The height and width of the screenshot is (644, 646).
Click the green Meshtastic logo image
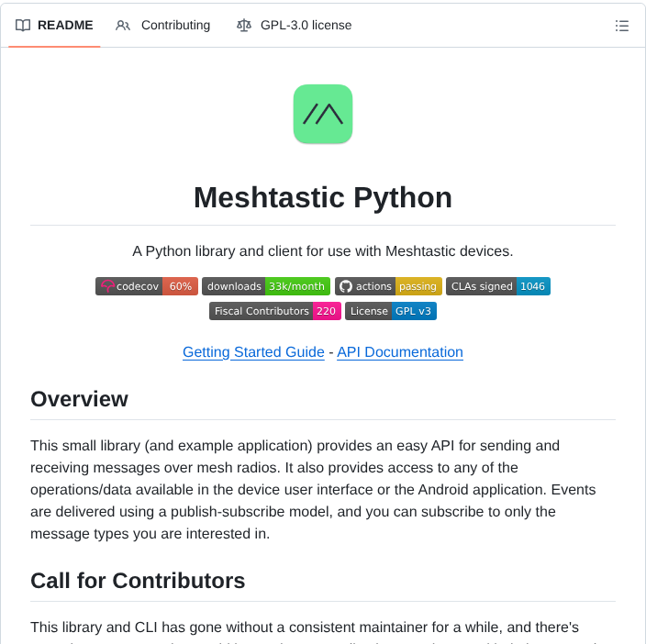pyautogui.click(x=323, y=114)
